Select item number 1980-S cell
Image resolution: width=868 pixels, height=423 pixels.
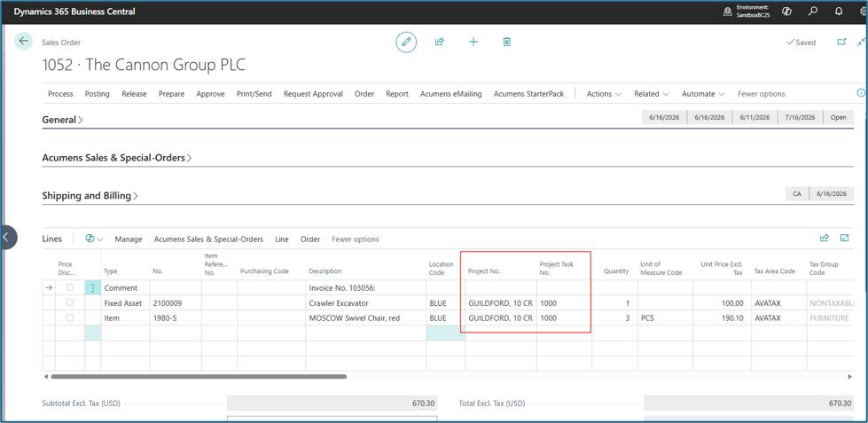(176, 318)
